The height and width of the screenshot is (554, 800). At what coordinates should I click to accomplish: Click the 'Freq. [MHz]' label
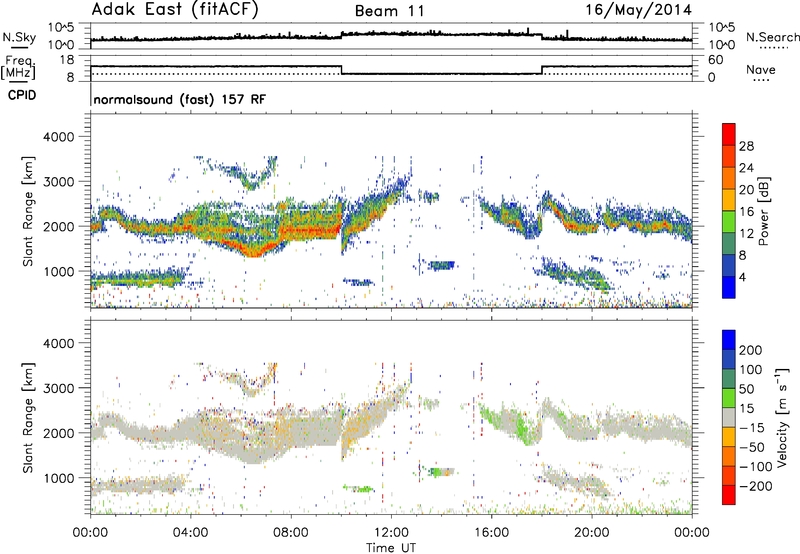click(18, 68)
